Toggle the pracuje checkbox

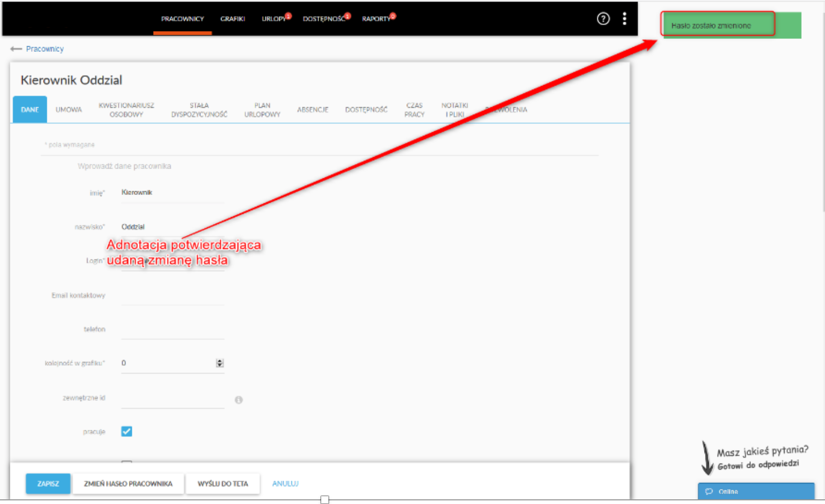coord(127,431)
